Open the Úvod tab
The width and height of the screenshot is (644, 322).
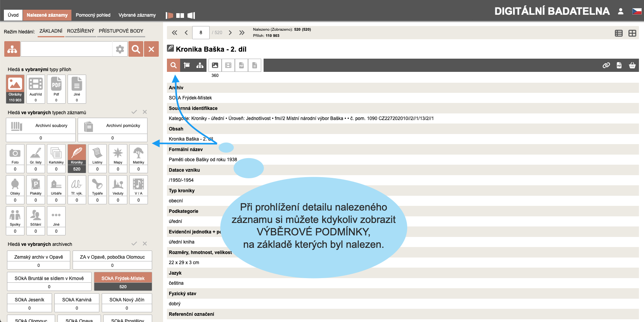13,15
